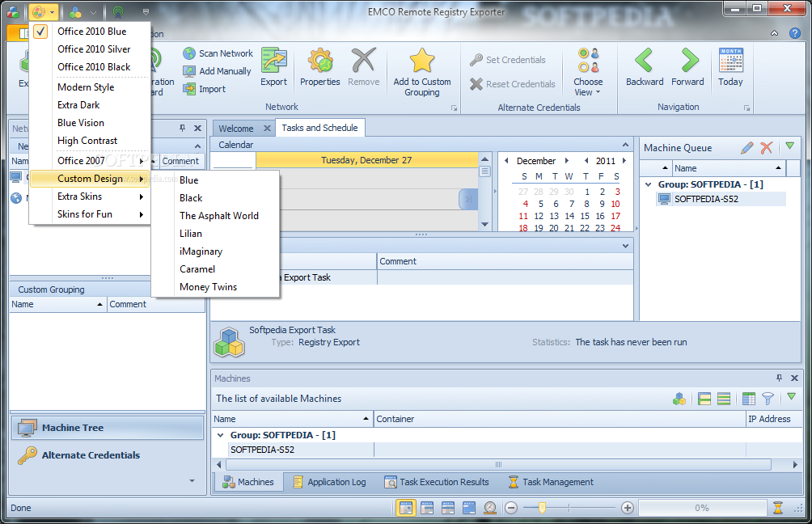Viewport: 812px width, 524px height.
Task: Select Money Twins custom design
Action: pyautogui.click(x=215, y=287)
